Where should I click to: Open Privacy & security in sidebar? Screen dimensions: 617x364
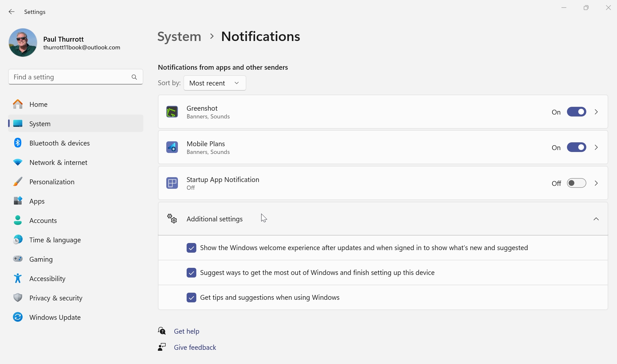pyautogui.click(x=56, y=298)
